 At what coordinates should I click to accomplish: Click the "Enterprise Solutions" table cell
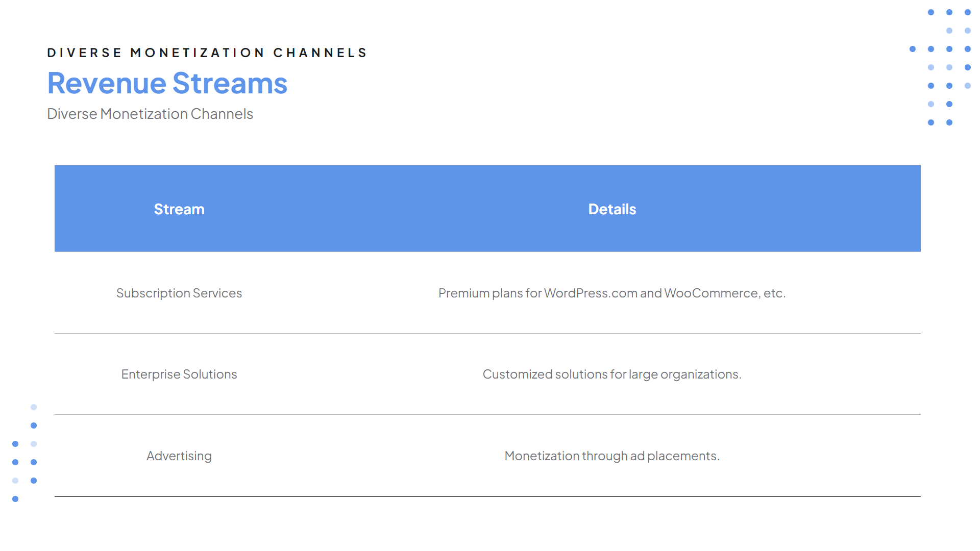click(x=179, y=374)
